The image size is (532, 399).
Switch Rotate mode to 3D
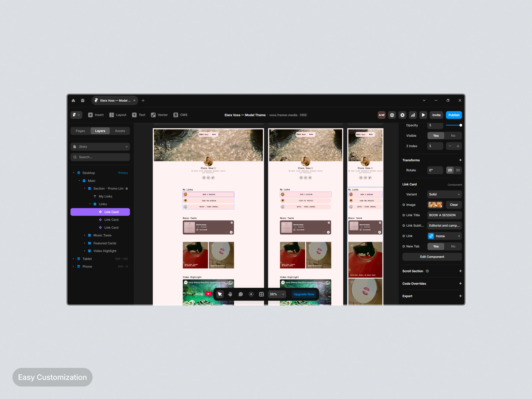click(458, 170)
